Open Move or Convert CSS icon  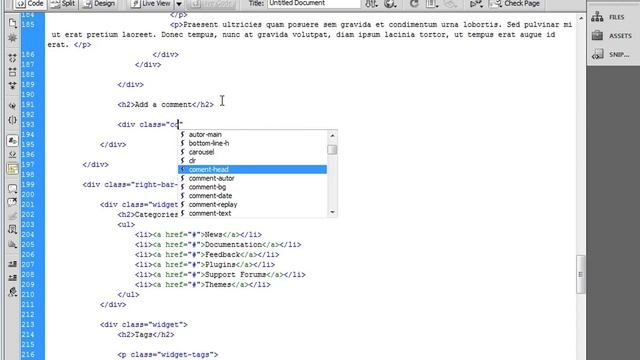(x=13, y=244)
